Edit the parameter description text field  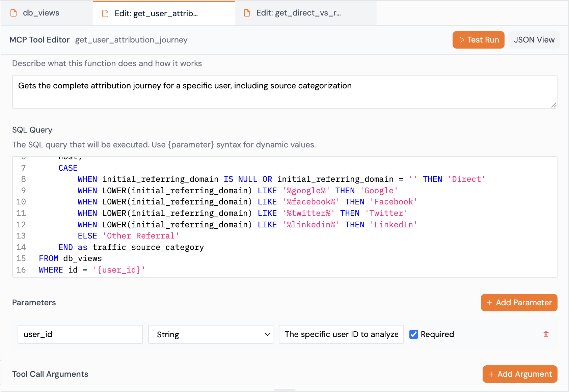pos(341,334)
